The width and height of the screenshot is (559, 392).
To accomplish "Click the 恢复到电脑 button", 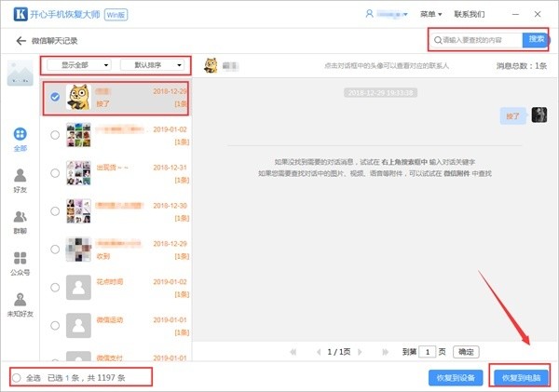I will [x=521, y=378].
